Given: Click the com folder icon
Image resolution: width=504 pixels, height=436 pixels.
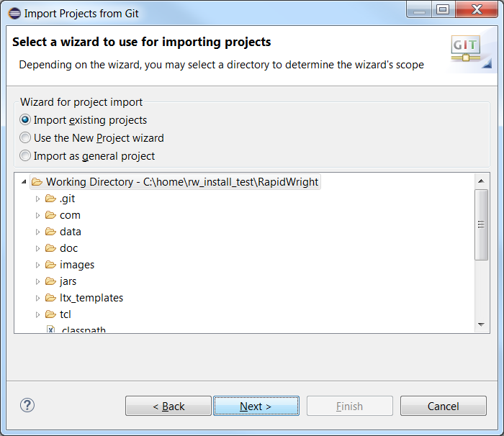Looking at the screenshot, I should (x=50, y=215).
